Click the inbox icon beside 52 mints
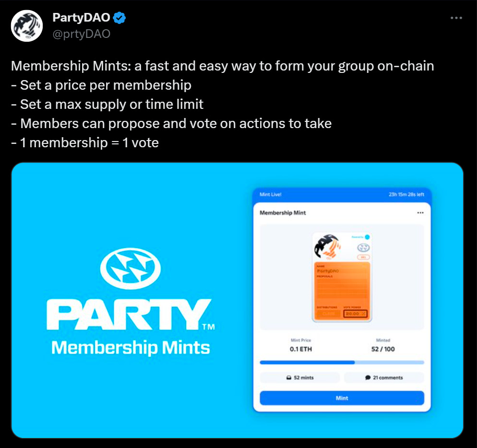Image resolution: width=477 pixels, height=448 pixels. (x=288, y=377)
